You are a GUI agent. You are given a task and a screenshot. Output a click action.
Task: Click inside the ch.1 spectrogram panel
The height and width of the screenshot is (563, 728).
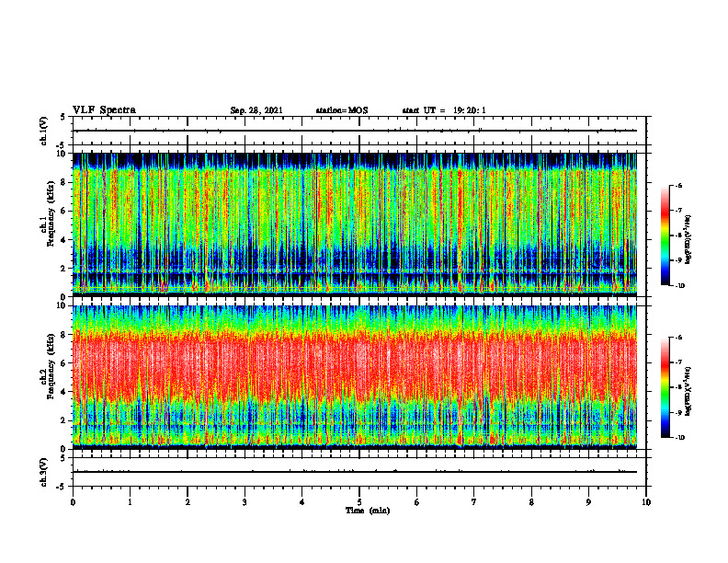(x=355, y=224)
